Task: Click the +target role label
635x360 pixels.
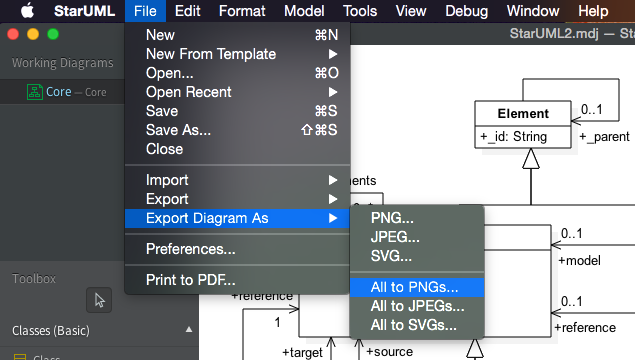Action: (303, 352)
